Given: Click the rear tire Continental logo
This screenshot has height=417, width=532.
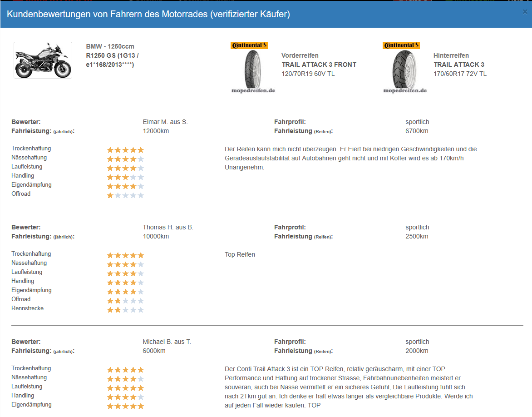Looking at the screenshot, I should pyautogui.click(x=401, y=45).
